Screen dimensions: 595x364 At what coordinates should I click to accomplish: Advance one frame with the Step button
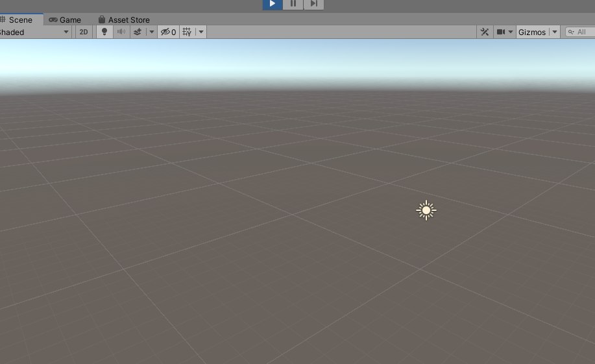[313, 4]
